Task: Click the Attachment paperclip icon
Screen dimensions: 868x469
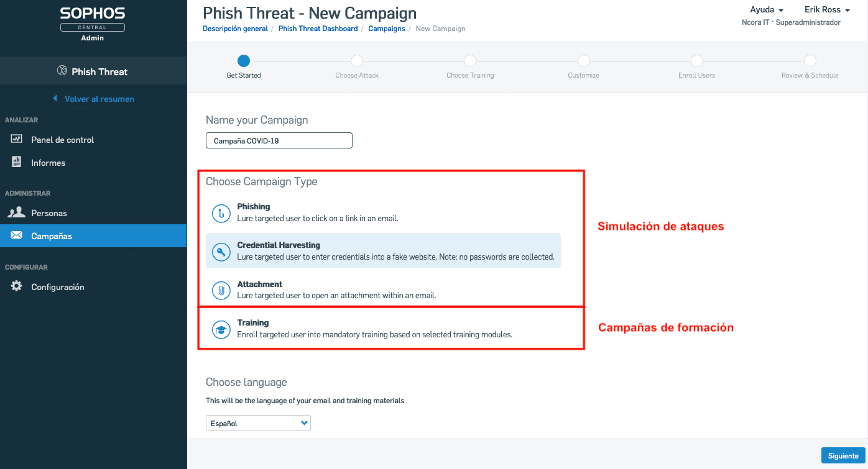Action: (x=221, y=290)
